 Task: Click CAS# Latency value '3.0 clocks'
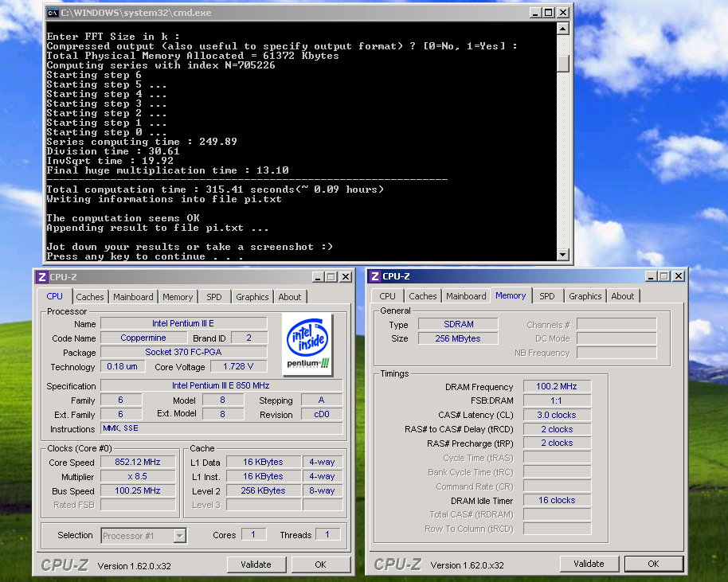[x=557, y=415]
